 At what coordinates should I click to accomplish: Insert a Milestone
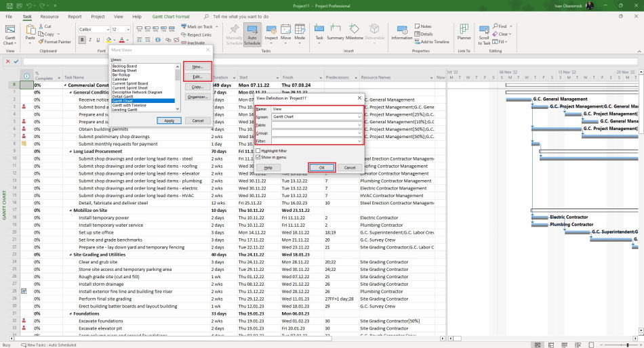[x=354, y=32]
